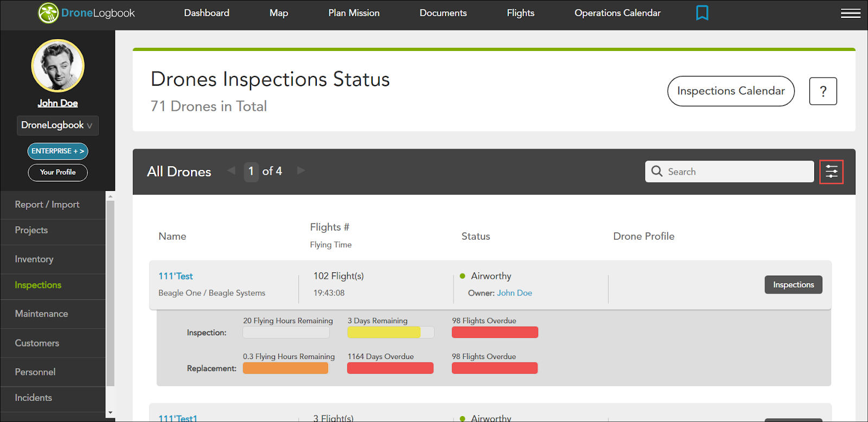Image resolution: width=868 pixels, height=422 pixels.
Task: Open Your Profile button
Action: pyautogui.click(x=58, y=172)
